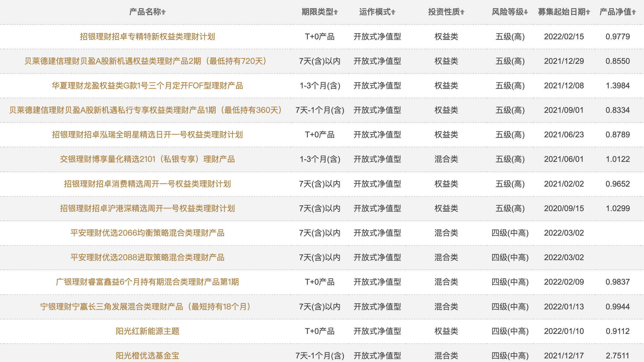Click date 2021/12/29
644x362 pixels.
[564, 61]
